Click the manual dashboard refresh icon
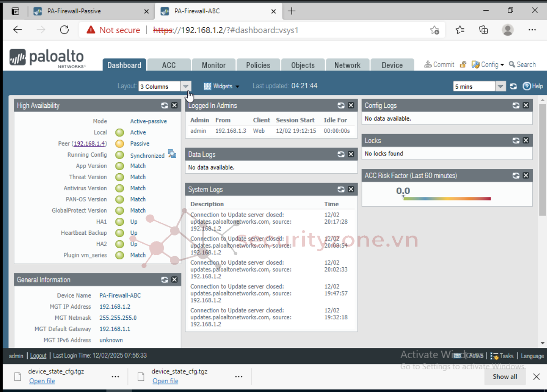The width and height of the screenshot is (547, 392). tap(514, 86)
